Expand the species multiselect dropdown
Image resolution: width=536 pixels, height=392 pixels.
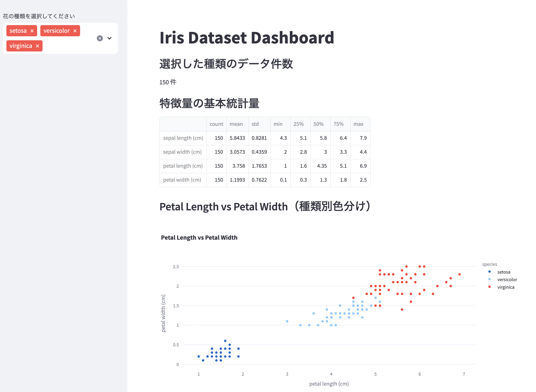pos(109,38)
